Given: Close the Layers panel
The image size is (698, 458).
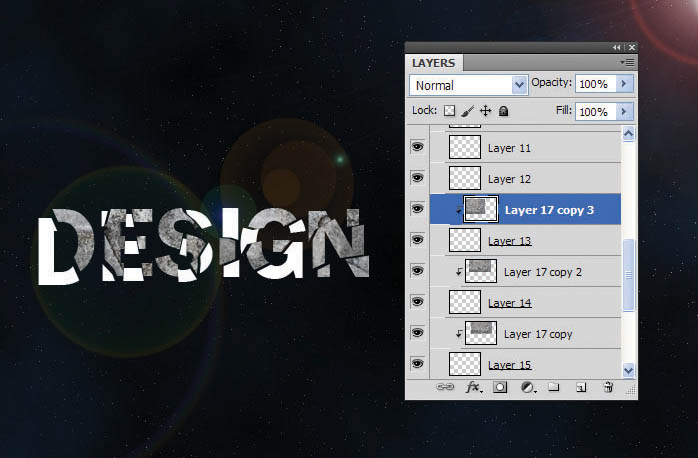Looking at the screenshot, I should coord(632,47).
